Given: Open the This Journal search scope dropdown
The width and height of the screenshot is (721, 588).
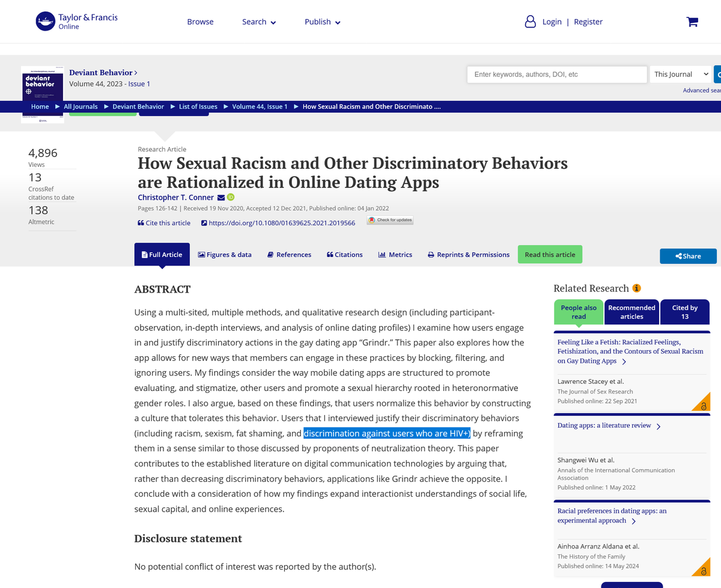Looking at the screenshot, I should tap(681, 74).
